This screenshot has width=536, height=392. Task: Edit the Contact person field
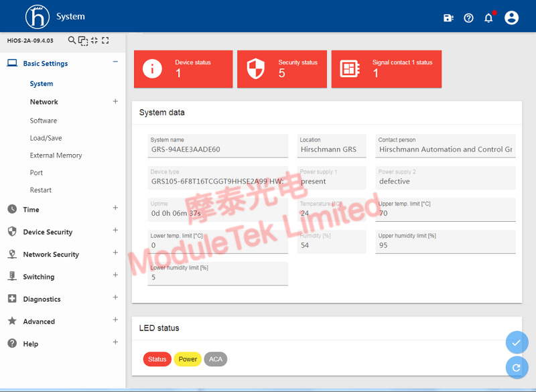pyautogui.click(x=446, y=146)
